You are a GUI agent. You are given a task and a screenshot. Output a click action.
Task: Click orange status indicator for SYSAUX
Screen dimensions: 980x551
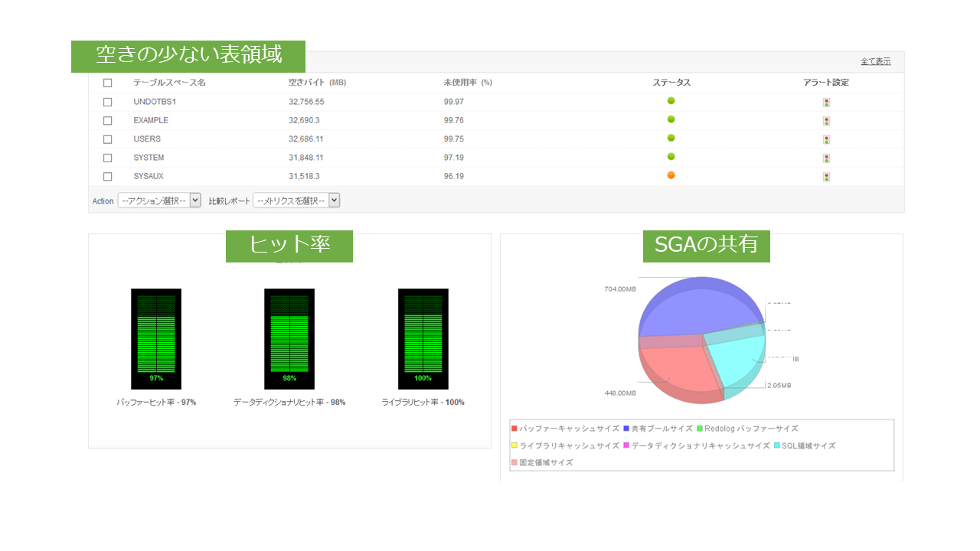tap(671, 175)
